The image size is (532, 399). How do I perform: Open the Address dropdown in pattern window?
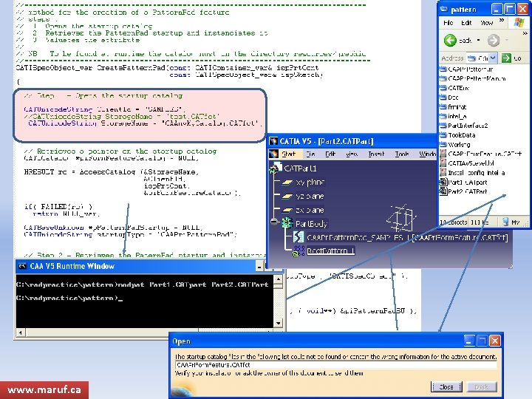pyautogui.click(x=494, y=58)
